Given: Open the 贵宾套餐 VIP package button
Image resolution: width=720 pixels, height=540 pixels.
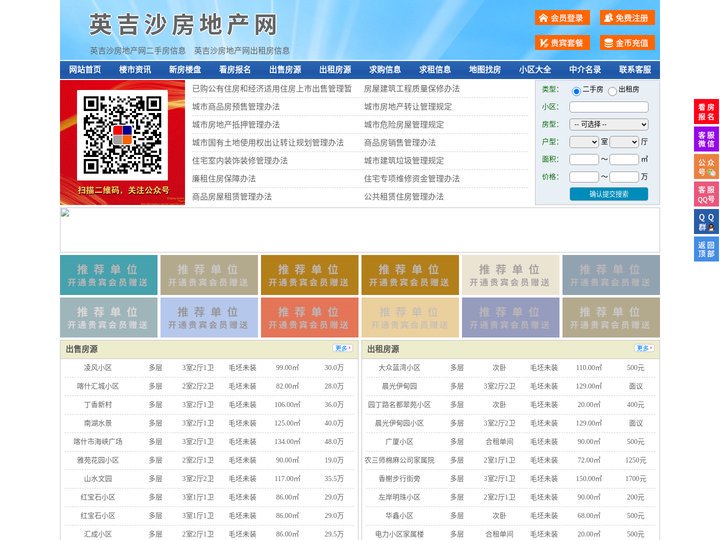Looking at the screenshot, I should [x=562, y=43].
